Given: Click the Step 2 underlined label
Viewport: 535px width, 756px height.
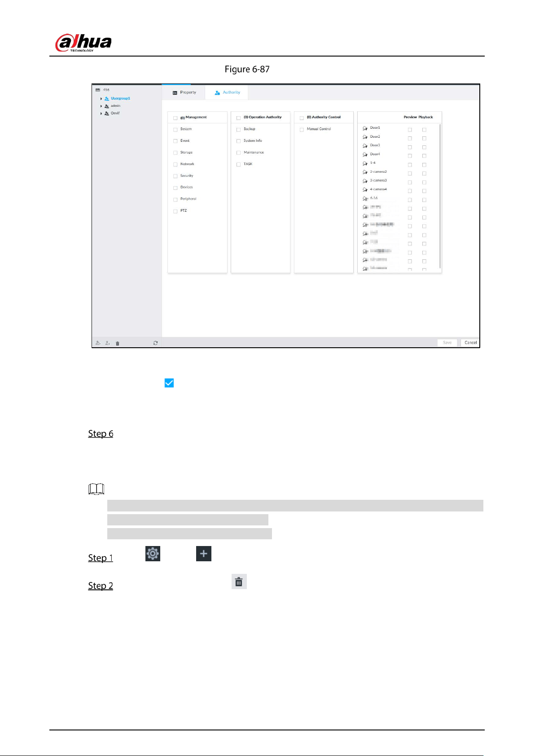Looking at the screenshot, I should coord(101,586).
